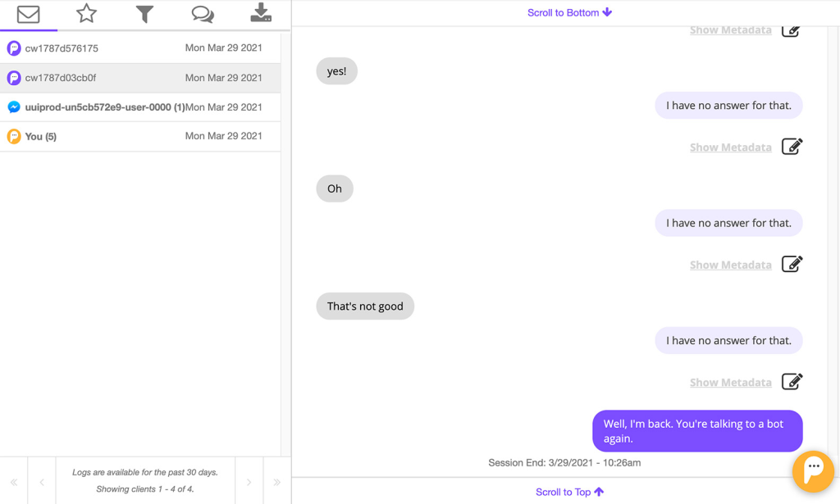The width and height of the screenshot is (840, 504).
Task: Click the previous page arrow
Action: [41, 481]
